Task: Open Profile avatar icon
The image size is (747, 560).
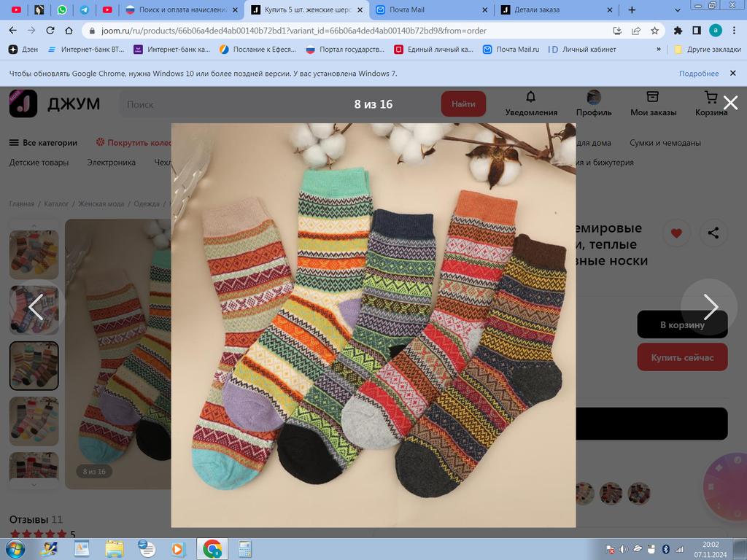Action: coord(594,97)
